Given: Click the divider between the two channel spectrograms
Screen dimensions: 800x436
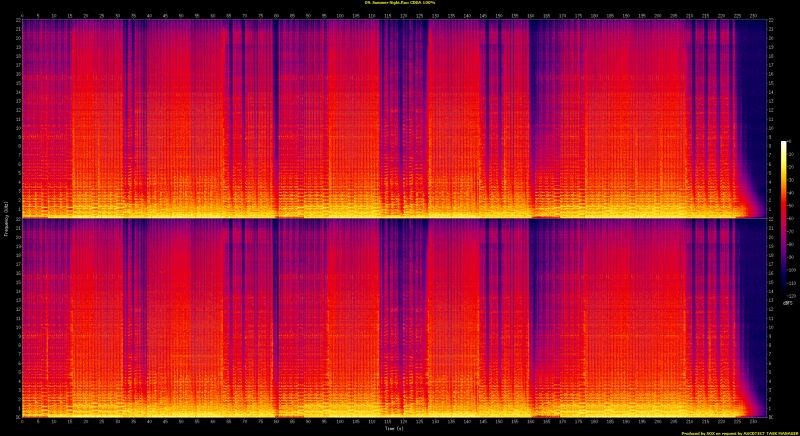Looking at the screenshot, I should click(x=390, y=218).
